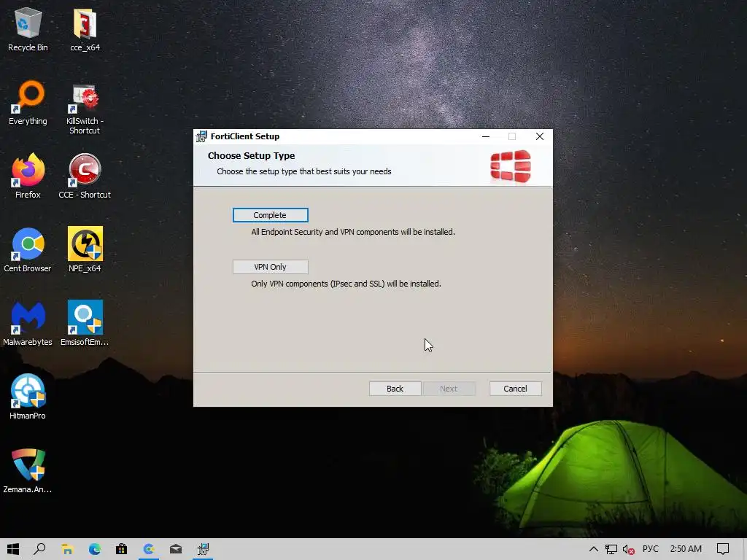
Task: Open the notification center icon
Action: 723,549
